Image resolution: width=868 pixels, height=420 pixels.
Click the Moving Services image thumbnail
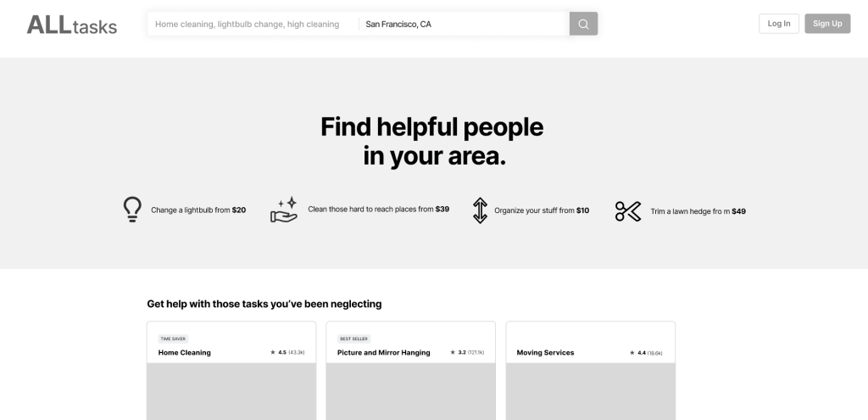tap(591, 392)
